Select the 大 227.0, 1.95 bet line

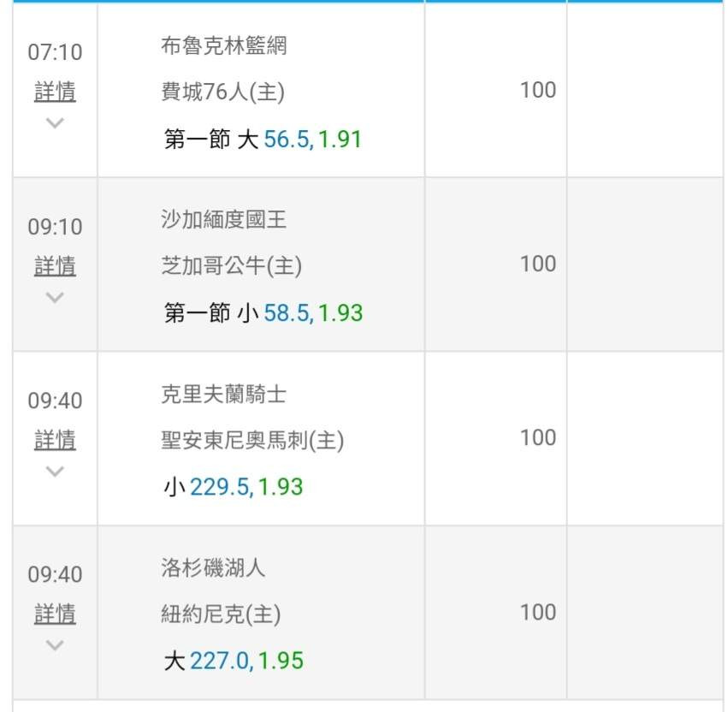[234, 661]
